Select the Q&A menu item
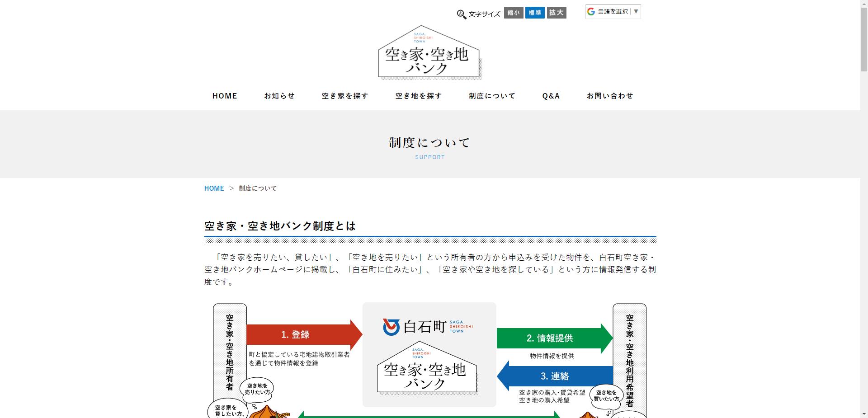Viewport: 868px width, 418px height. pyautogui.click(x=551, y=95)
